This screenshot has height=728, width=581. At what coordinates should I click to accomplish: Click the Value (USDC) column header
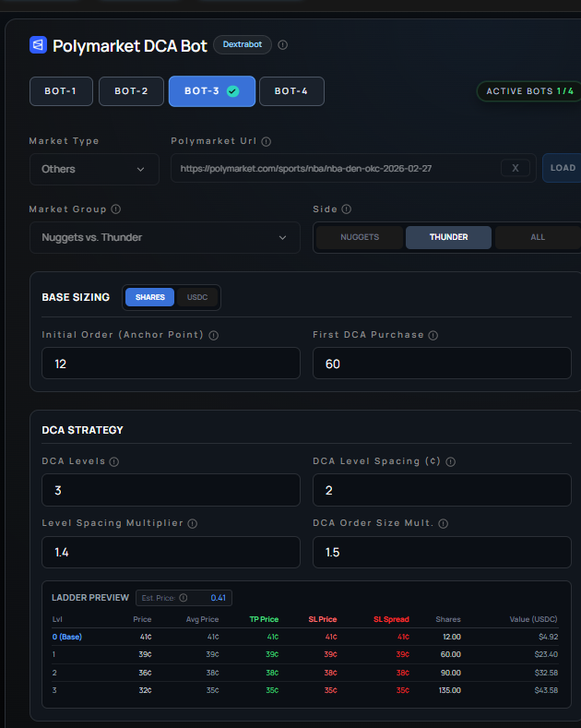tap(533, 619)
